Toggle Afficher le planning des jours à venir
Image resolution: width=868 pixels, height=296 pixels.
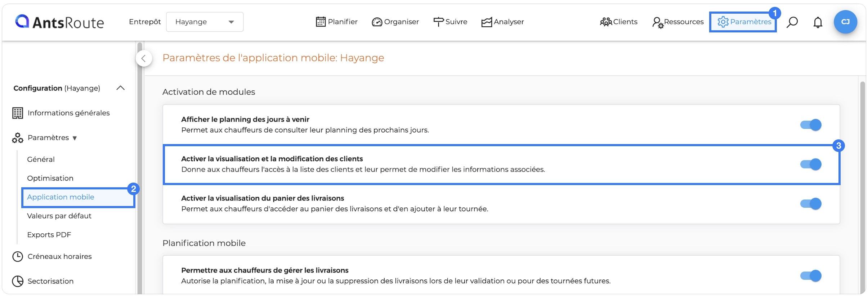811,125
